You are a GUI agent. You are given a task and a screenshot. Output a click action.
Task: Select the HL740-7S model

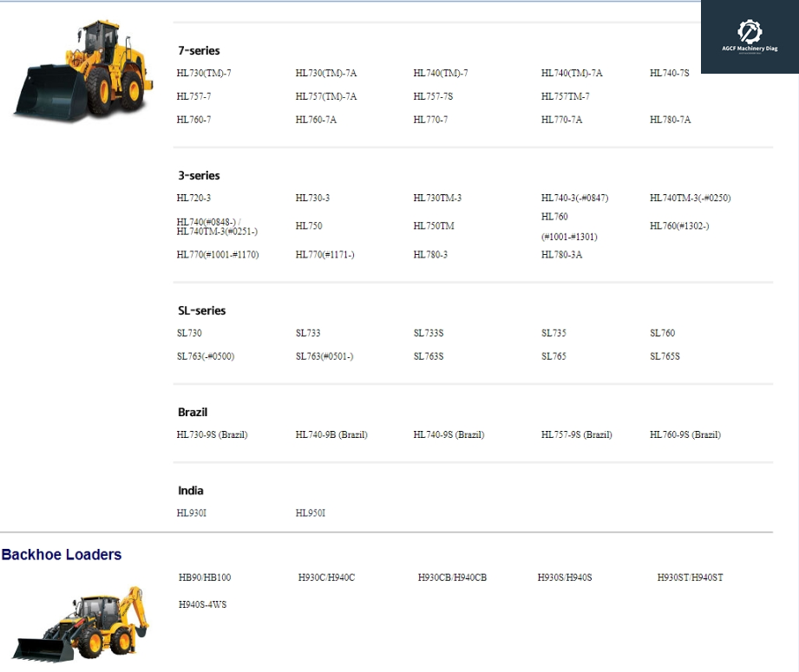(670, 73)
